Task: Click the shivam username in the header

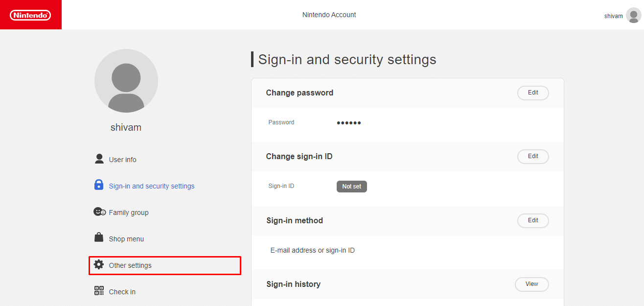Action: pos(613,15)
